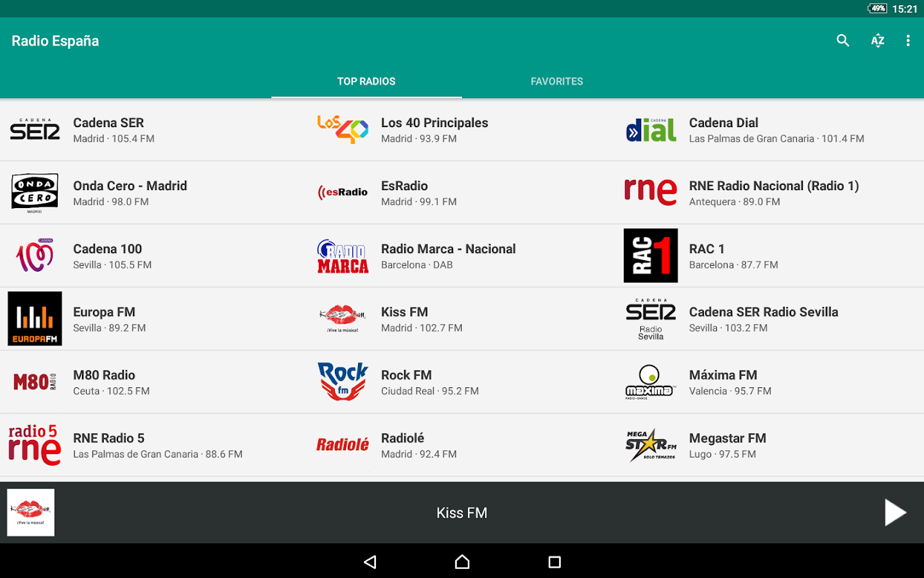Screen dimensions: 924x578
Task: Go back with Android back button
Action: coord(370,562)
